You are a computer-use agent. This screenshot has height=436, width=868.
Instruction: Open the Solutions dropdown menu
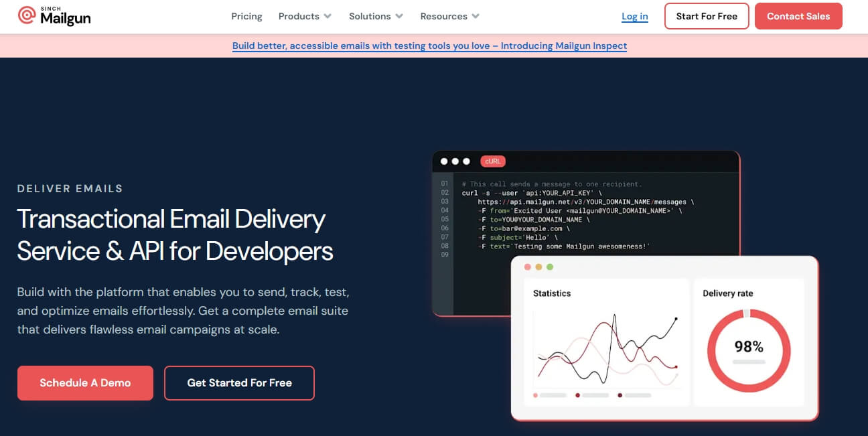376,16
